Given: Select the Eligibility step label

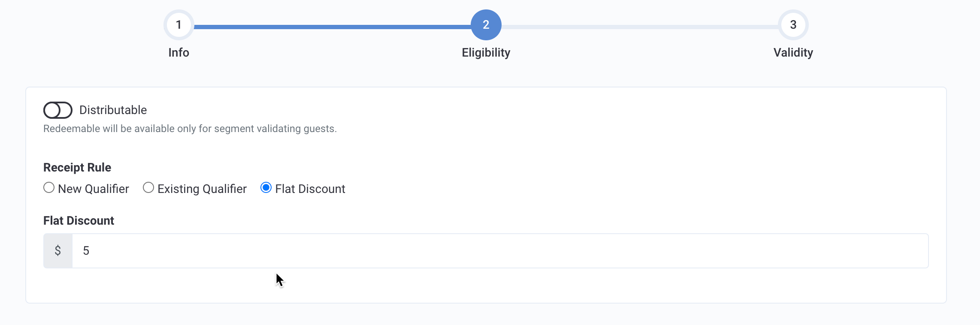Looking at the screenshot, I should [486, 53].
